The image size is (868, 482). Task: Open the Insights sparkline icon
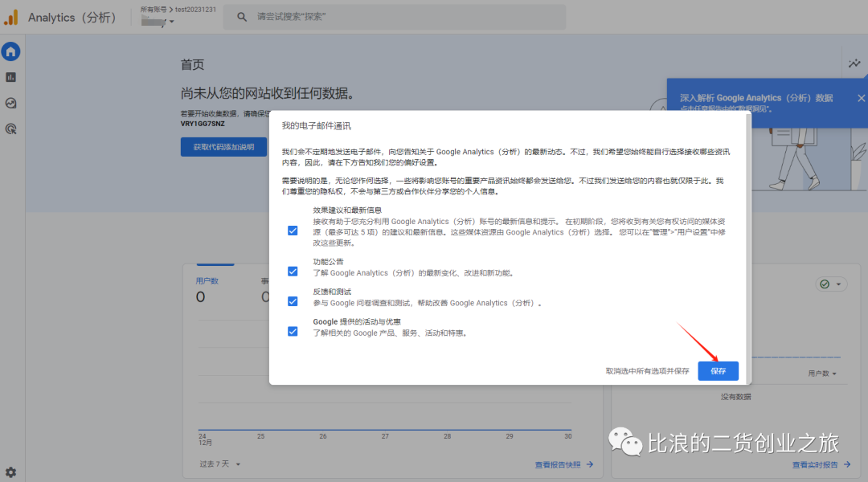point(854,63)
